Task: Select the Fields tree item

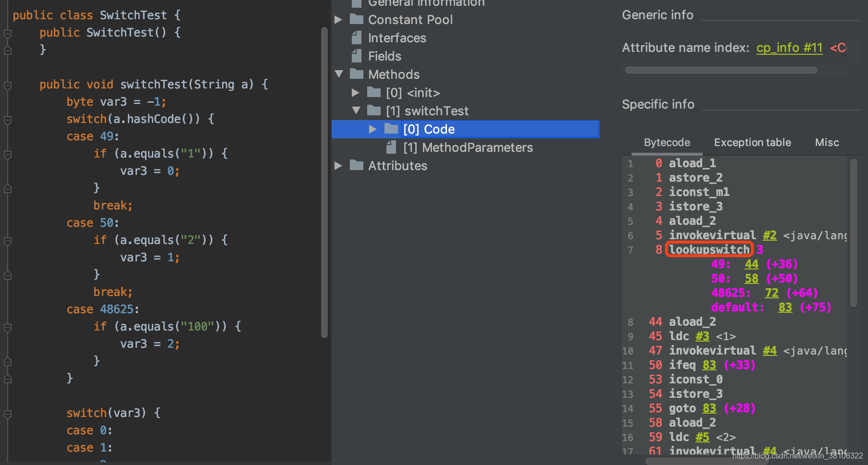Action: [384, 56]
